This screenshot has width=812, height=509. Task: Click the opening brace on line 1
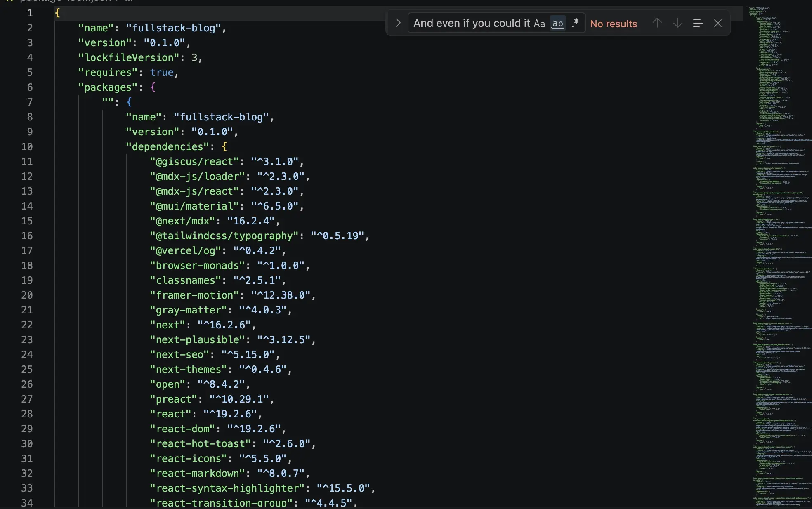point(57,13)
